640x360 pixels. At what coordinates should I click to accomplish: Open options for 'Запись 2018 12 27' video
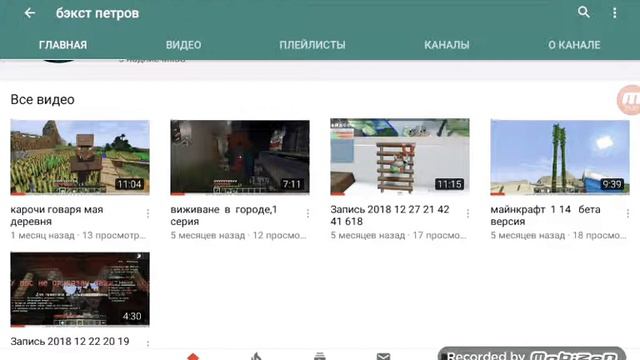tap(468, 213)
